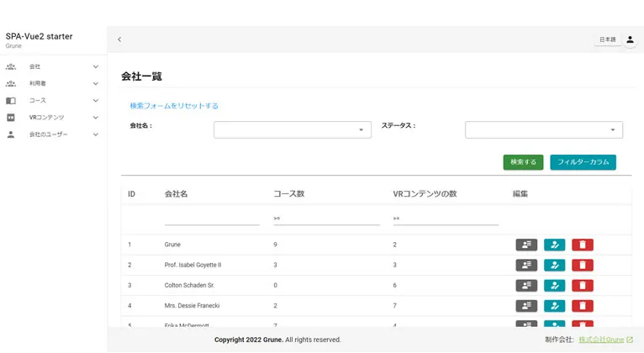This screenshot has width=644, height=353.
Task: Delete the Grune company row
Action: (583, 245)
